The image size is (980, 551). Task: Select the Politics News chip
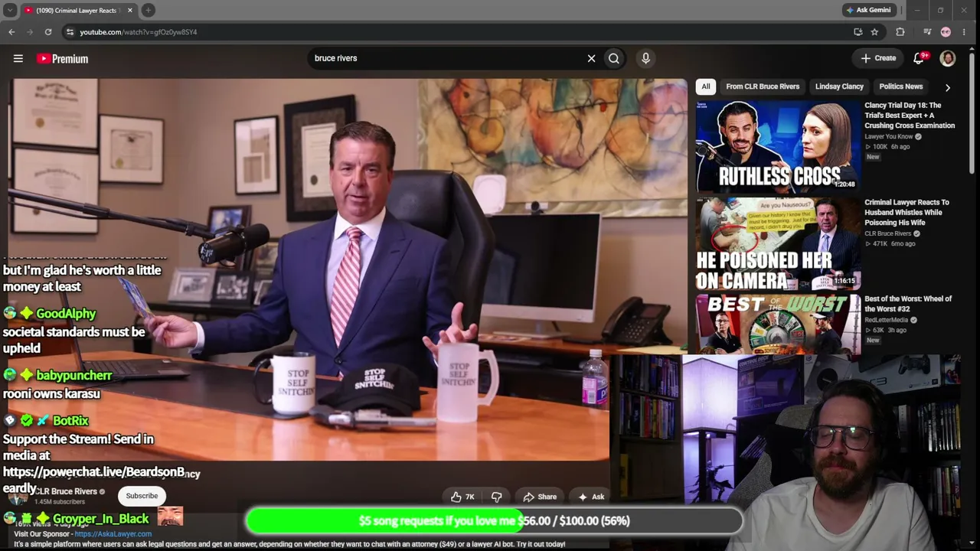point(901,86)
